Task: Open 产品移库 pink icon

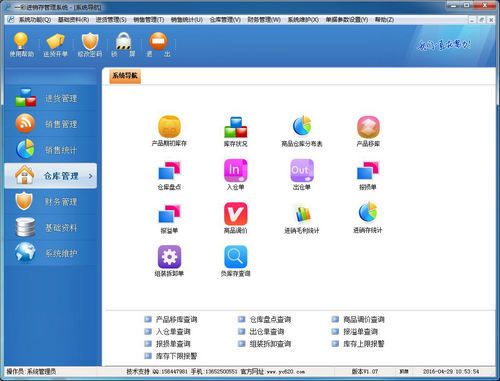Action: click(368, 131)
